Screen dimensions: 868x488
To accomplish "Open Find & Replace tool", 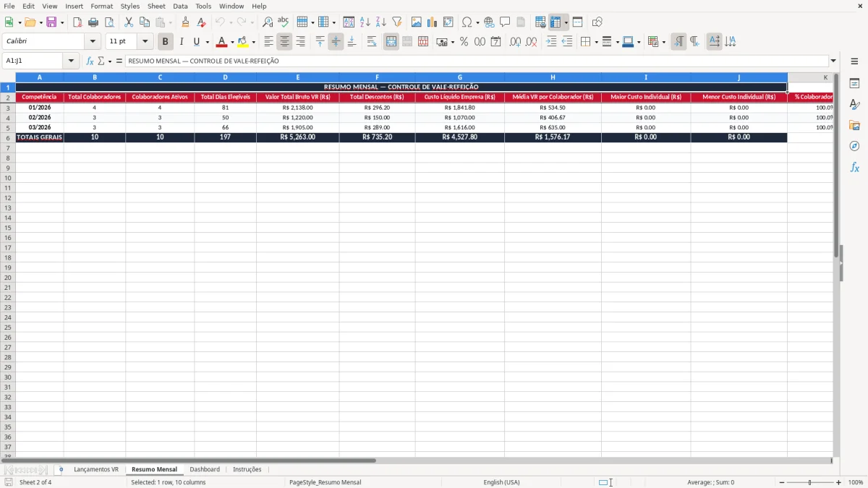I will [x=268, y=22].
